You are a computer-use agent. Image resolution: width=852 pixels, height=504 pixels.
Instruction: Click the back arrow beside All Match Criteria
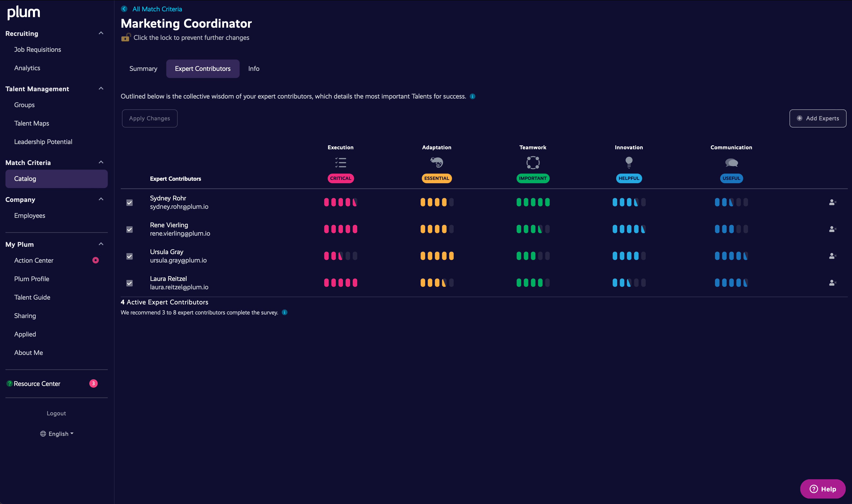124,9
